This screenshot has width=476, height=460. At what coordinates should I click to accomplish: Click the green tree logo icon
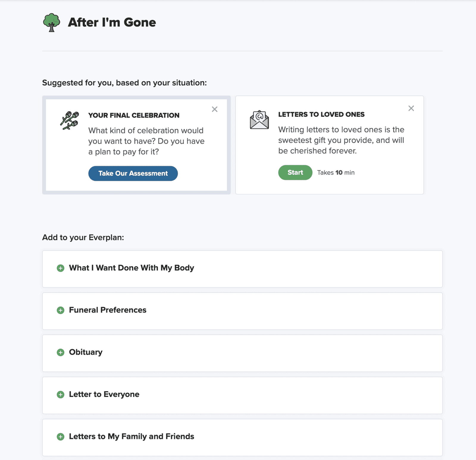click(51, 23)
